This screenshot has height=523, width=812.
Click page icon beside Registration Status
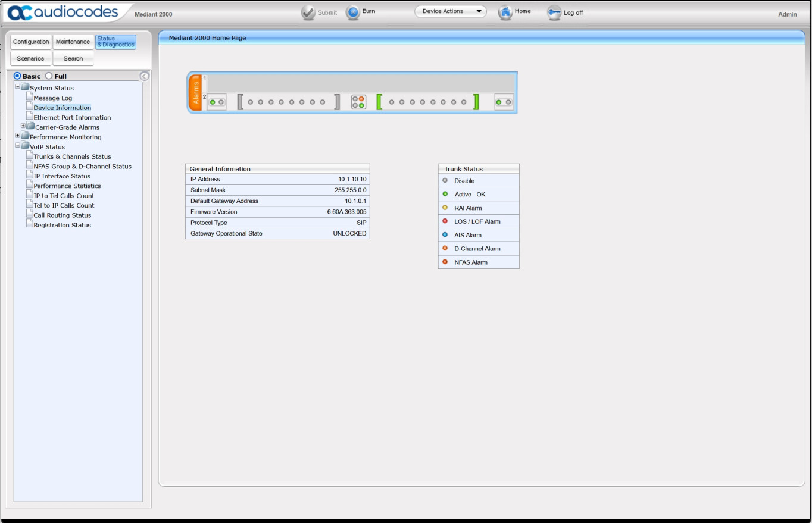click(29, 224)
